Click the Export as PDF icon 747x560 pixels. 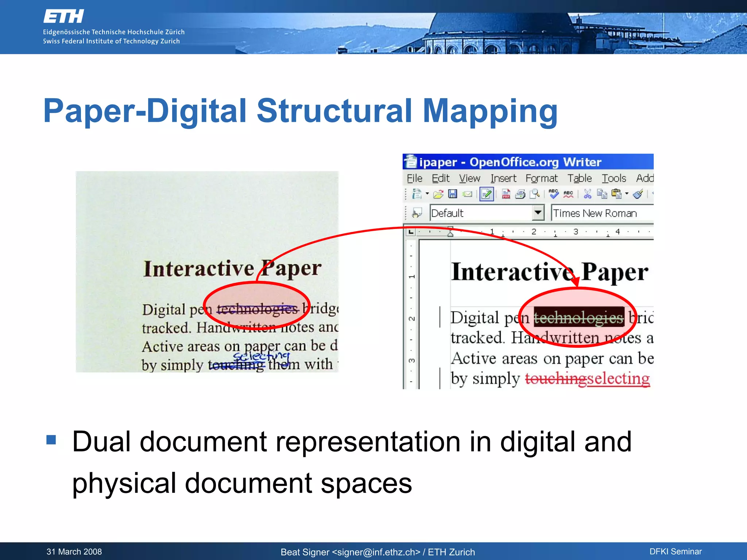coord(506,194)
